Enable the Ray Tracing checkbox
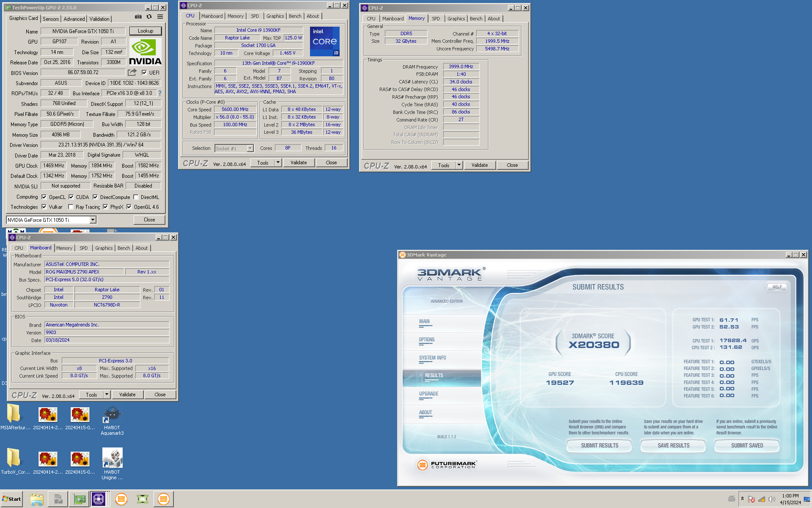The image size is (812, 508). (71, 207)
